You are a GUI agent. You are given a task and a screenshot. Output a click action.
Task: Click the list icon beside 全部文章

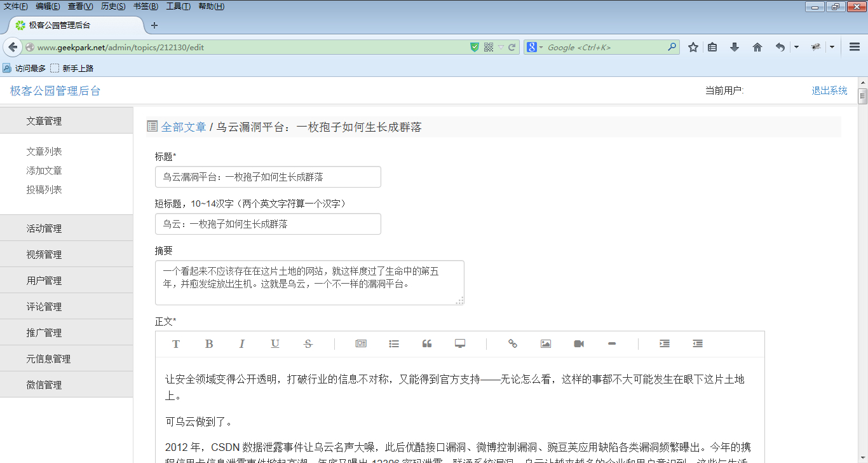point(152,127)
